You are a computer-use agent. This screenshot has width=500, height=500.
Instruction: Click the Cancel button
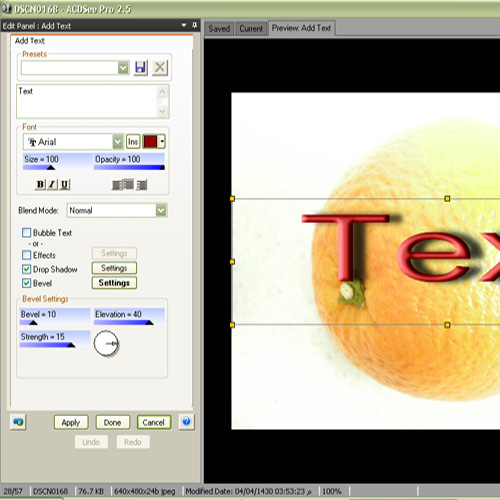154,422
